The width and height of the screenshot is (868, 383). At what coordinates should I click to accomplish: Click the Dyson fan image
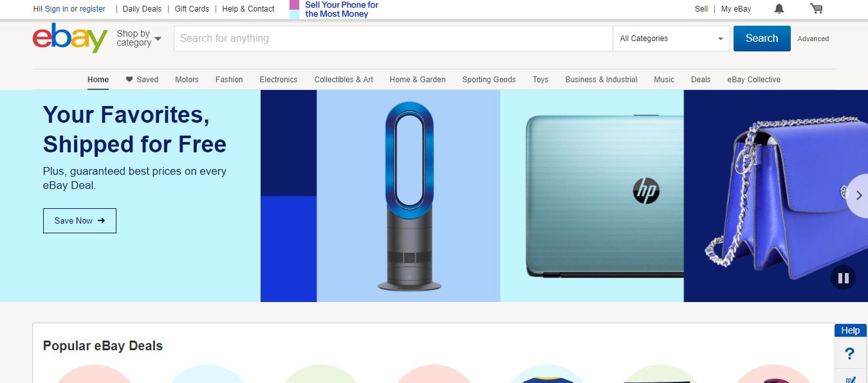pyautogui.click(x=409, y=196)
